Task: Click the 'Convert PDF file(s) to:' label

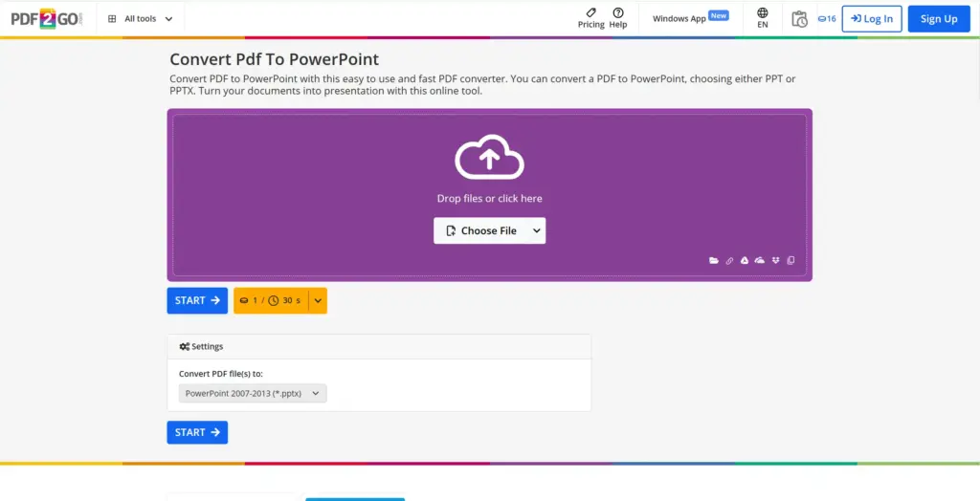Action: [x=221, y=374]
